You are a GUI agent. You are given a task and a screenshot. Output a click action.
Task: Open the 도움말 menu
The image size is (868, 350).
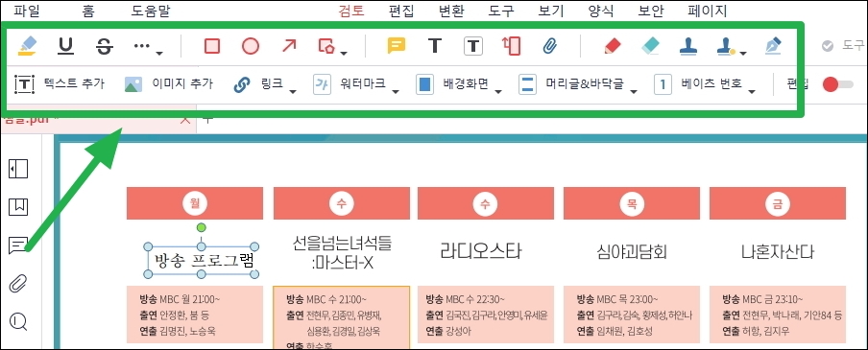coord(151,12)
